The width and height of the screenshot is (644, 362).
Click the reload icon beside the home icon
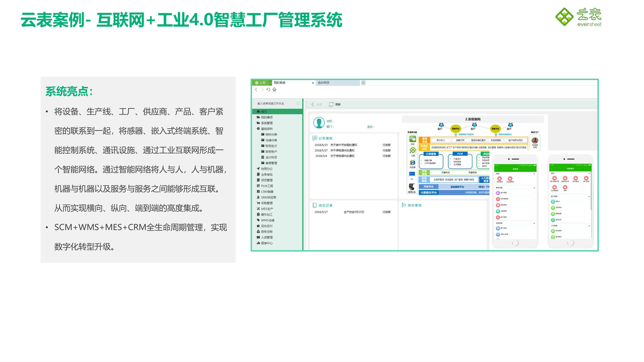click(268, 89)
